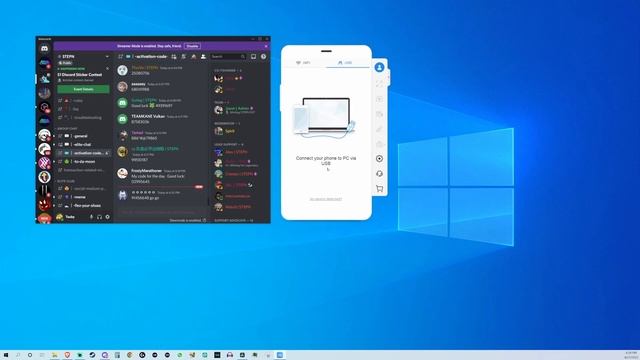The width and height of the screenshot is (640, 360).
Task: Mute microphone in the Discord user panel
Action: pos(91,217)
